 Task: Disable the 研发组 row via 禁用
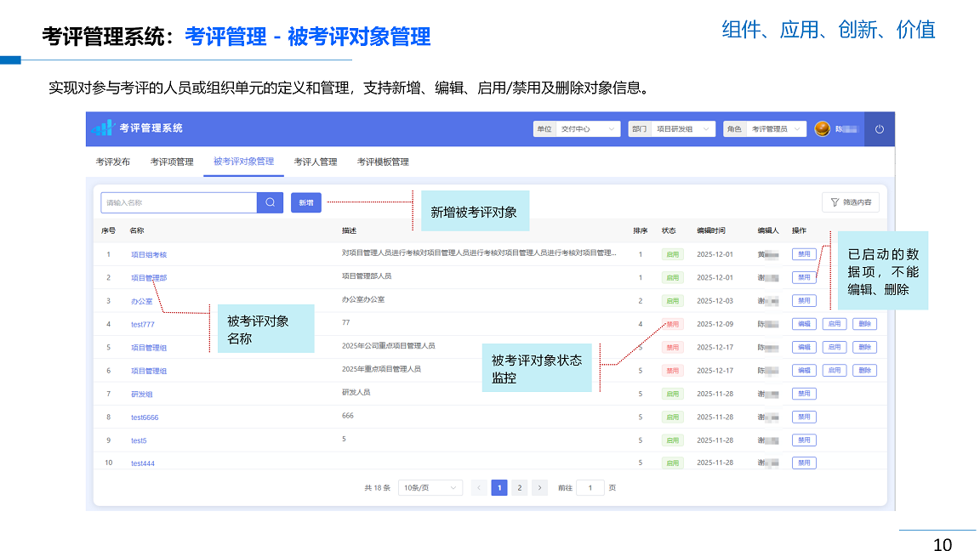tap(803, 394)
